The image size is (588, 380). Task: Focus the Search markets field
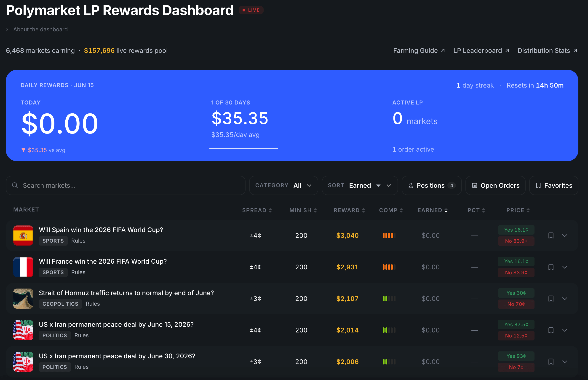126,185
